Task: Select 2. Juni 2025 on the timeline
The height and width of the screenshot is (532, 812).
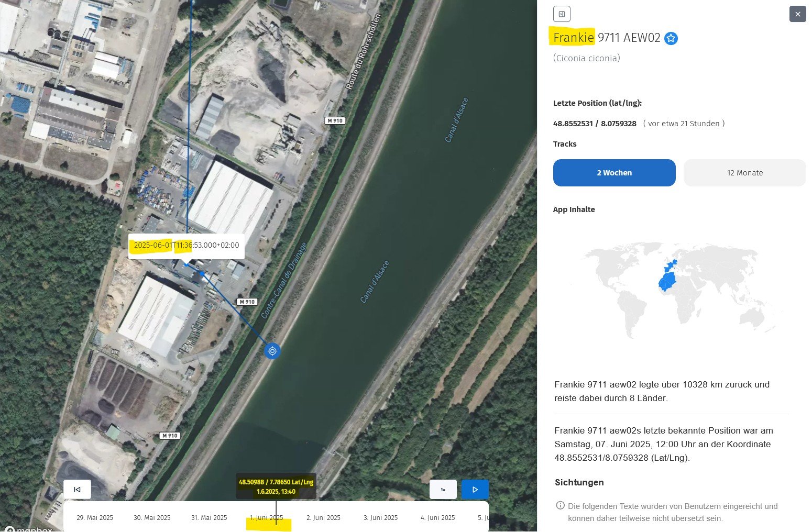Action: [323, 518]
